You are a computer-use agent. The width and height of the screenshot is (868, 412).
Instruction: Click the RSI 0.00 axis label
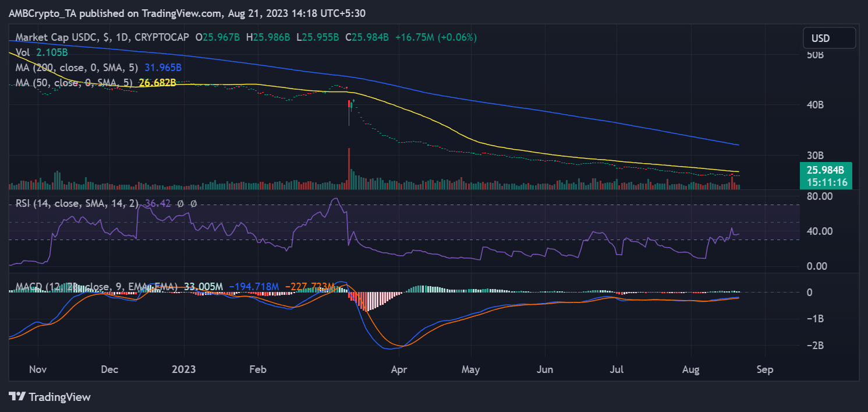[816, 266]
